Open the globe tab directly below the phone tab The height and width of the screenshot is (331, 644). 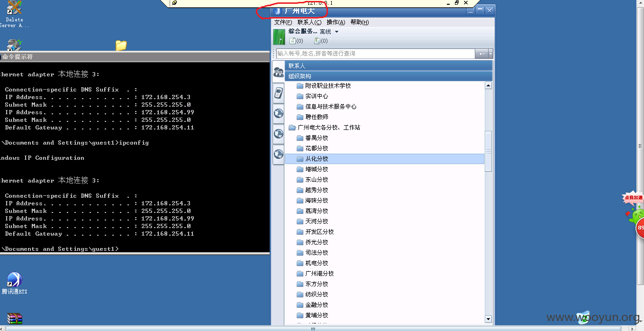click(279, 113)
